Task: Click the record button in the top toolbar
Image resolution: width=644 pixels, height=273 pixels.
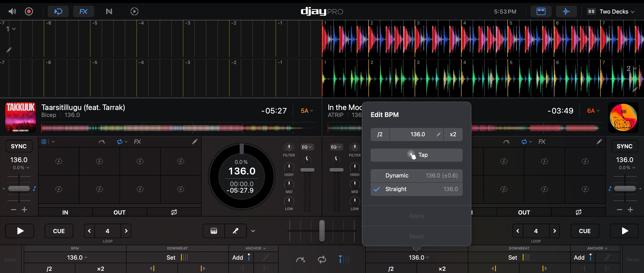Action: [29, 11]
